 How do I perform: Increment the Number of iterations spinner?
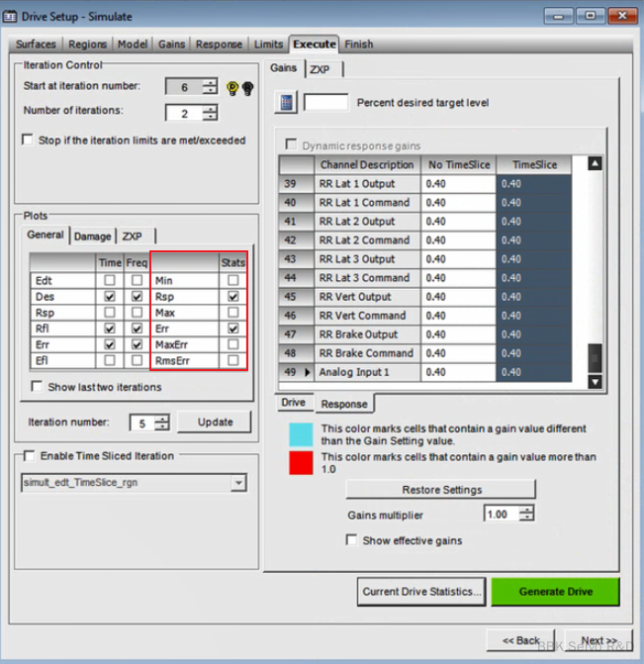click(210, 107)
